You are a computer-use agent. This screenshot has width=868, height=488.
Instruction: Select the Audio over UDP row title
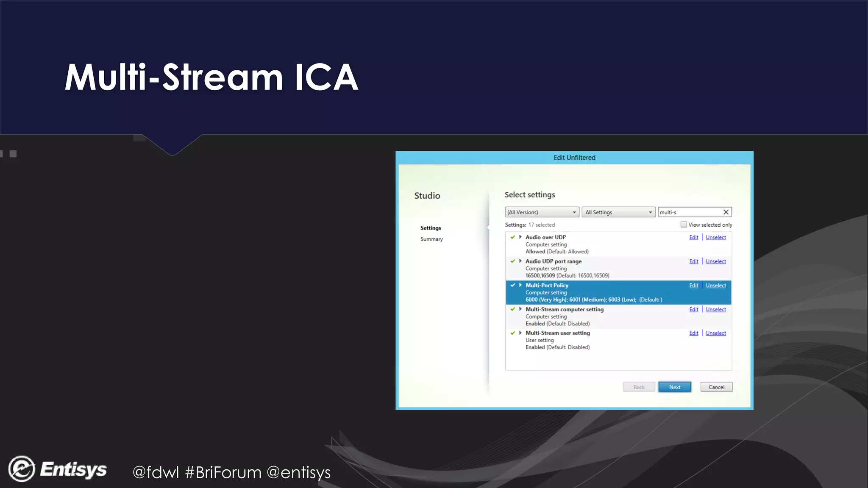coord(545,237)
